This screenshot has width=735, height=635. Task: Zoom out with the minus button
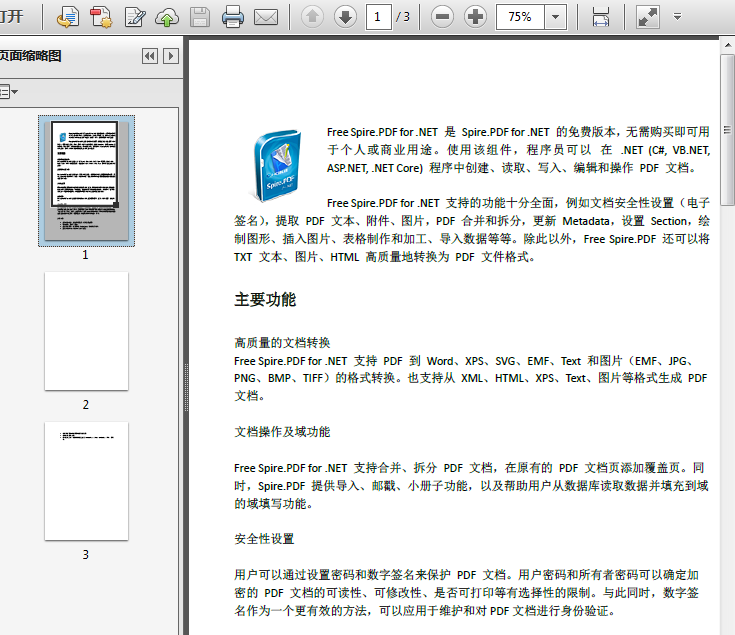pyautogui.click(x=442, y=17)
